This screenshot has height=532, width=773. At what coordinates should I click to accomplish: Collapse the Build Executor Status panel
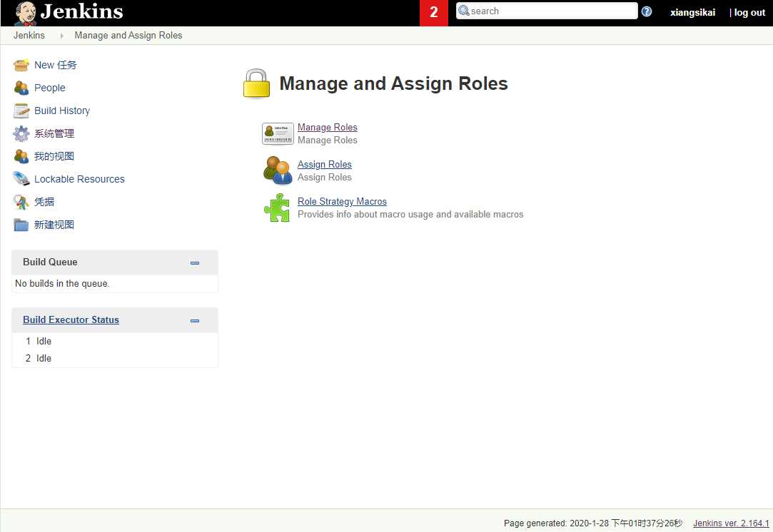(195, 321)
